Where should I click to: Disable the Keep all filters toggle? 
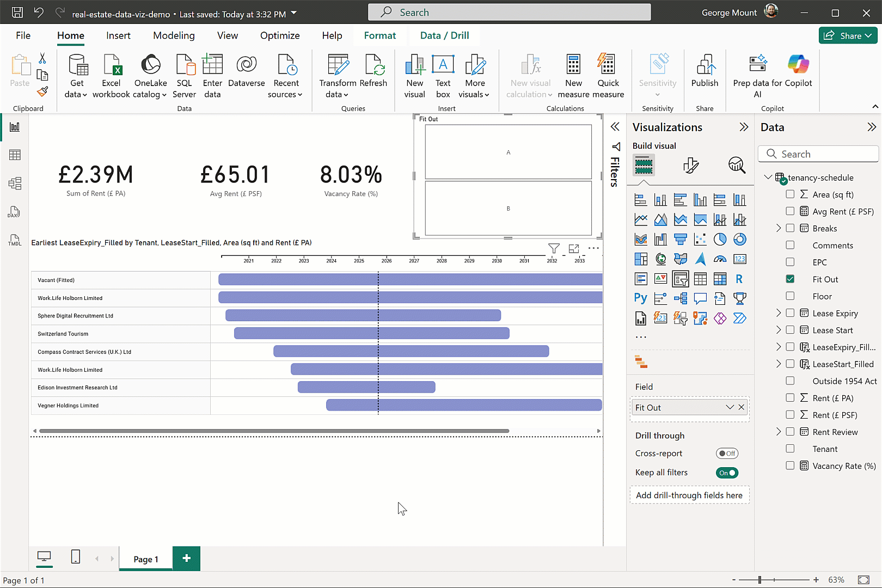point(727,473)
